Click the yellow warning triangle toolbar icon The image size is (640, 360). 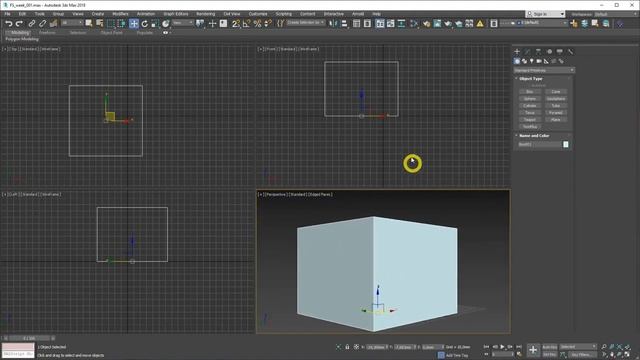480,24
